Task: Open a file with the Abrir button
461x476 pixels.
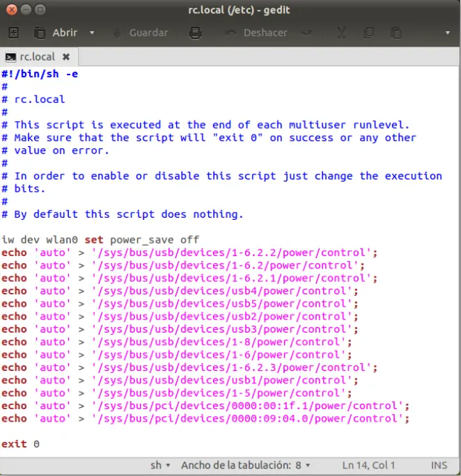Action: tap(56, 33)
